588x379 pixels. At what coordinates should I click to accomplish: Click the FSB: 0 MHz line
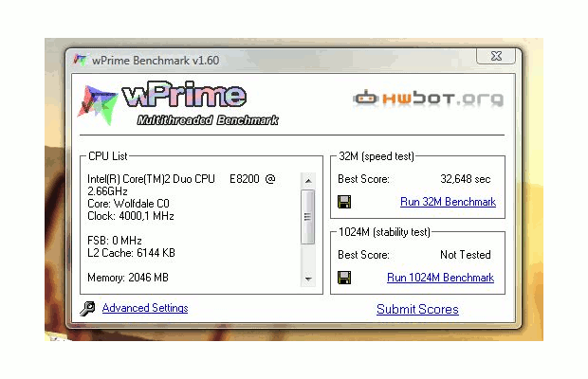(115, 241)
